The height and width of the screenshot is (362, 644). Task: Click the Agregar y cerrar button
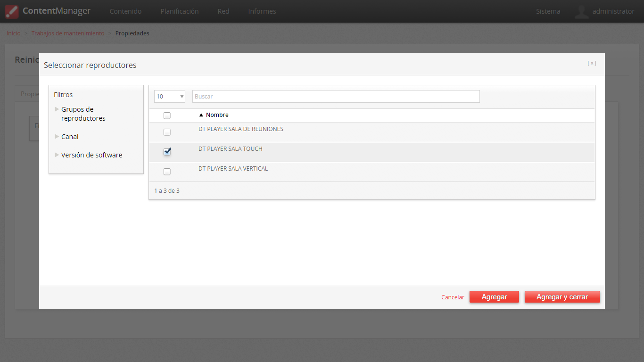pyautogui.click(x=562, y=297)
